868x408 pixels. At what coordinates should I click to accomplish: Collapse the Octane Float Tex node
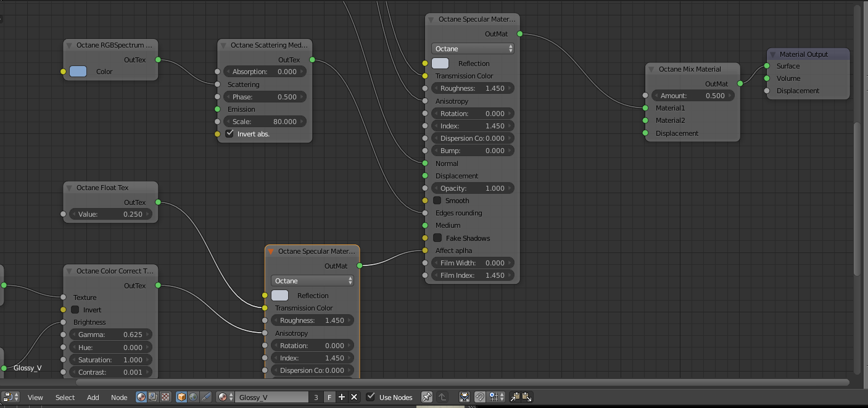click(x=70, y=188)
